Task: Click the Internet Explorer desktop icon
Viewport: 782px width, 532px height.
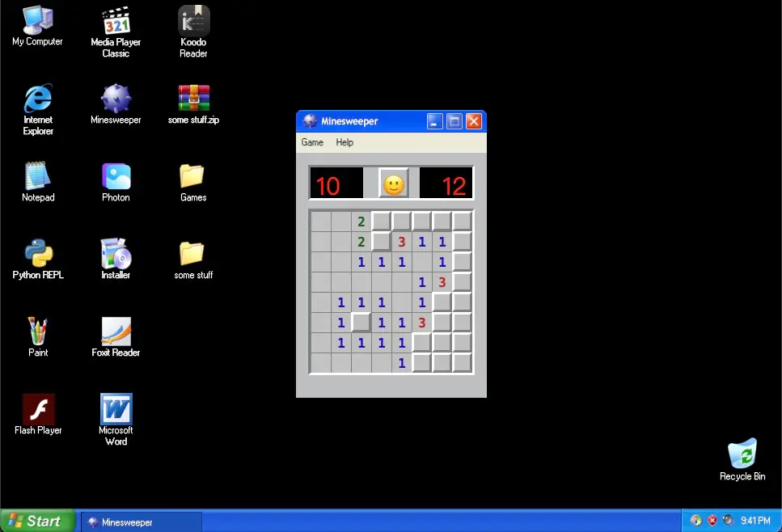Action: [x=38, y=110]
